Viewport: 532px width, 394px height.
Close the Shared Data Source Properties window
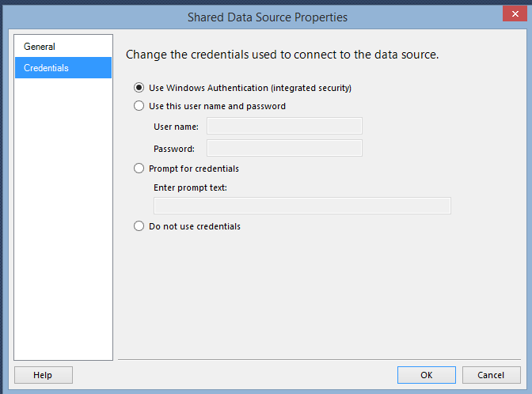(x=515, y=14)
